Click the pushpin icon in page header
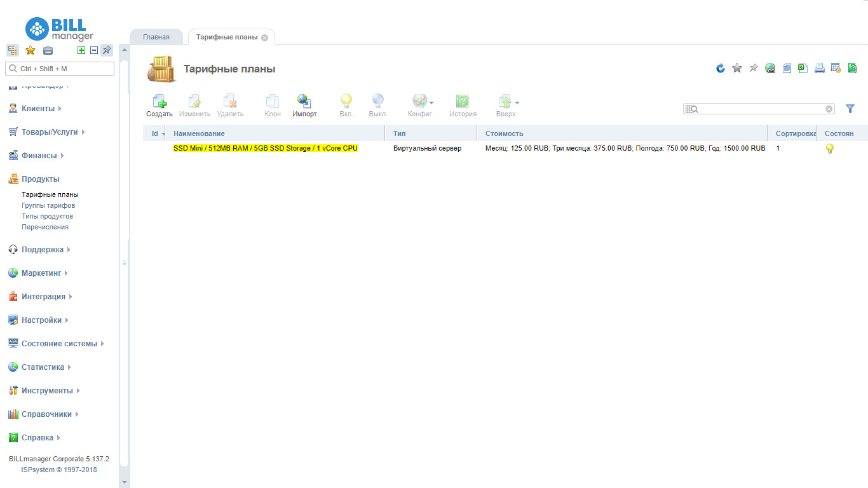The width and height of the screenshot is (868, 488). click(754, 68)
